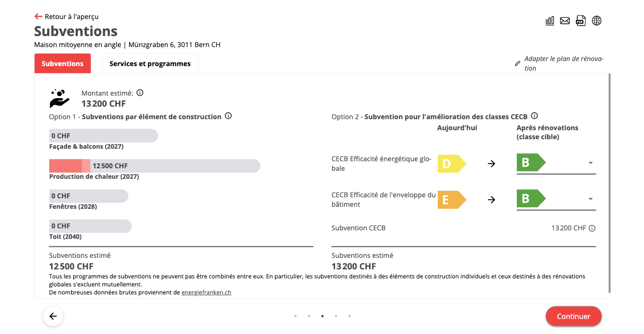This screenshot has height=334, width=644.
Task: Open the bar chart statistics icon
Action: click(550, 21)
